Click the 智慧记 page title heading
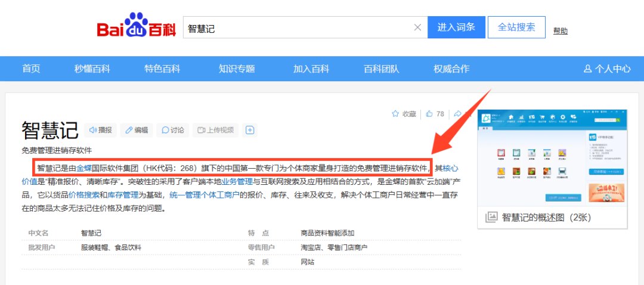The image size is (644, 285). (49, 130)
